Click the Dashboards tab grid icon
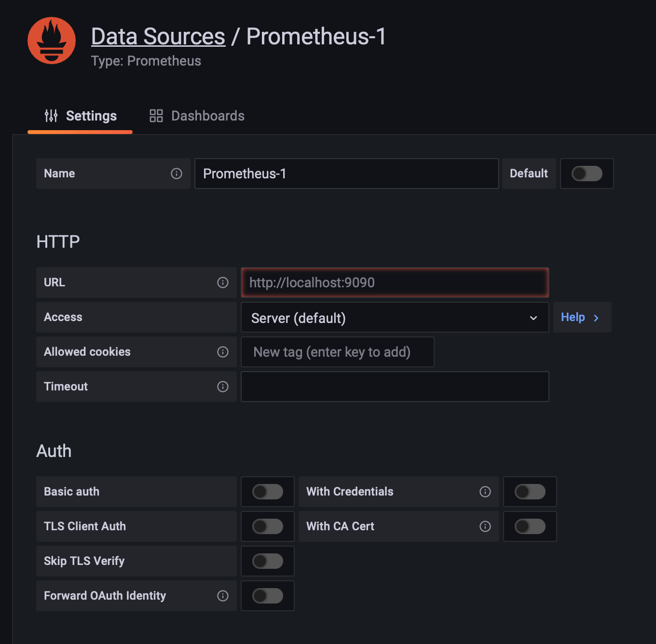The width and height of the screenshot is (656, 644). (156, 116)
